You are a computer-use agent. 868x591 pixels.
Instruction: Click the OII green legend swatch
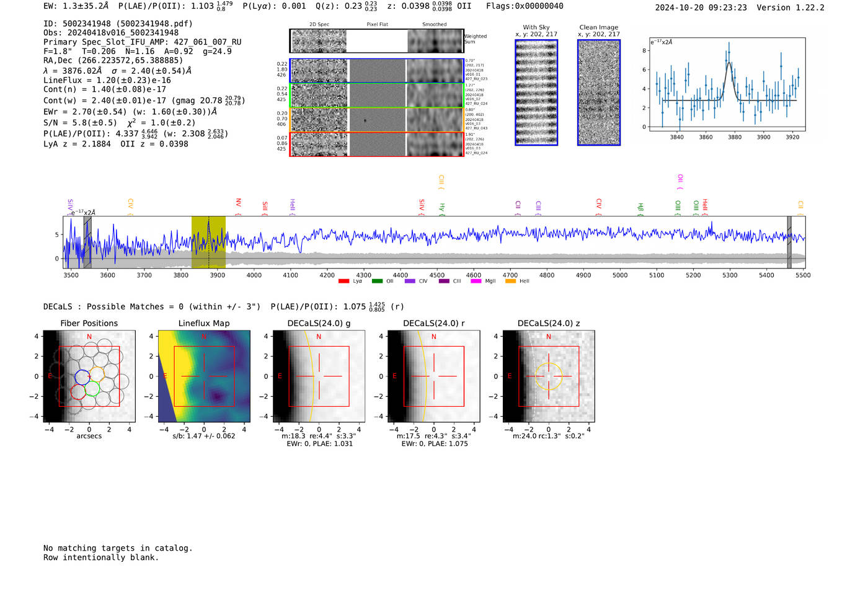[377, 282]
